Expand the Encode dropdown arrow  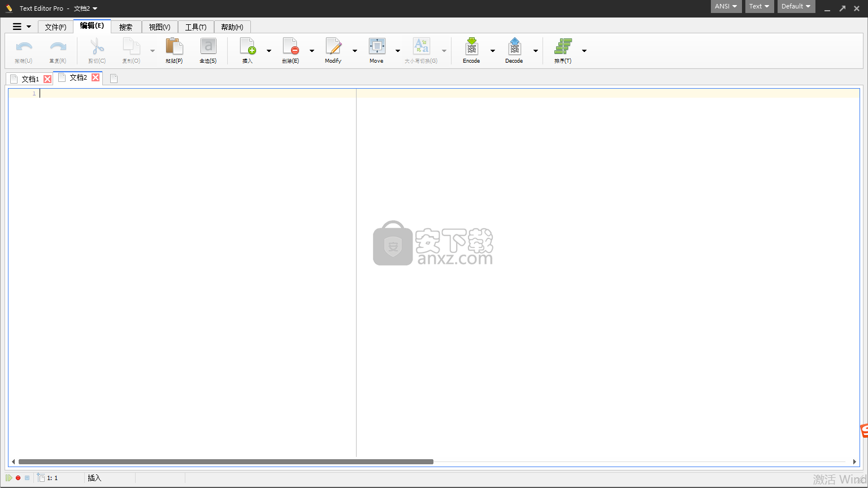click(492, 51)
